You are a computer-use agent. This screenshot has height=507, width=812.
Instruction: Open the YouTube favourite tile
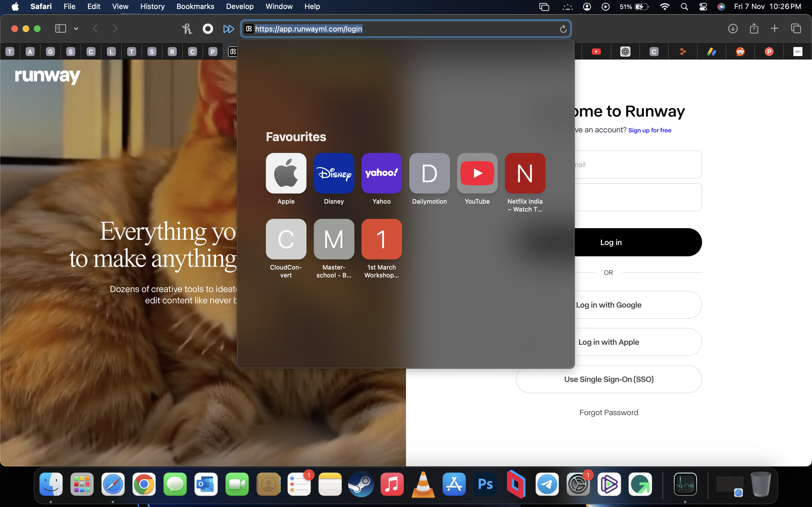(x=477, y=173)
